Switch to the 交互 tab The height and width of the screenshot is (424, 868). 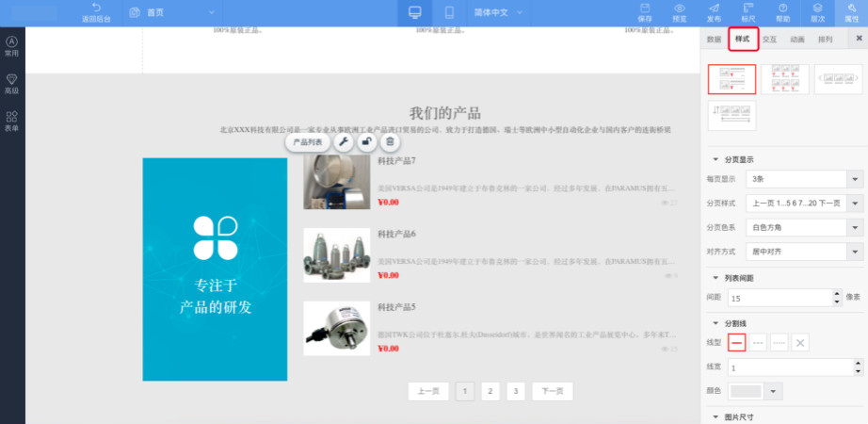point(770,40)
